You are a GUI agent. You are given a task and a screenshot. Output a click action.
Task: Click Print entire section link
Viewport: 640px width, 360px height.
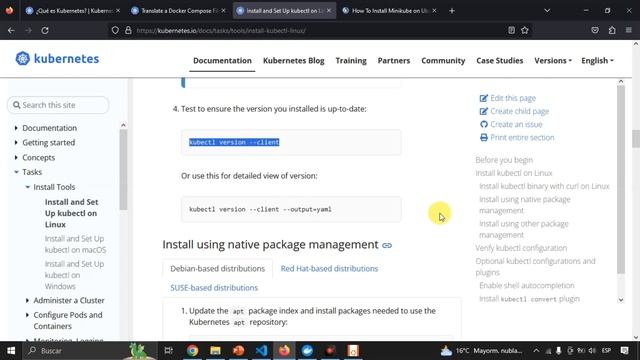[522, 137]
